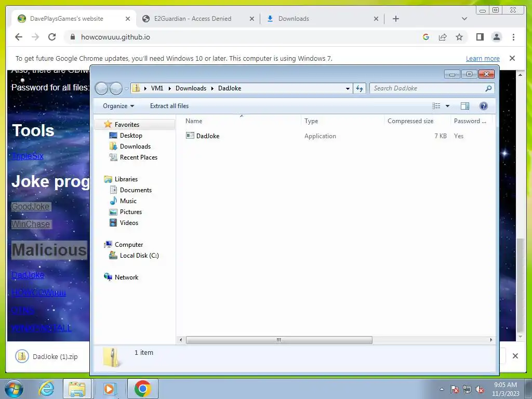This screenshot has height=399, width=532.
Task: Bookmark this page with the star
Action: point(459,37)
